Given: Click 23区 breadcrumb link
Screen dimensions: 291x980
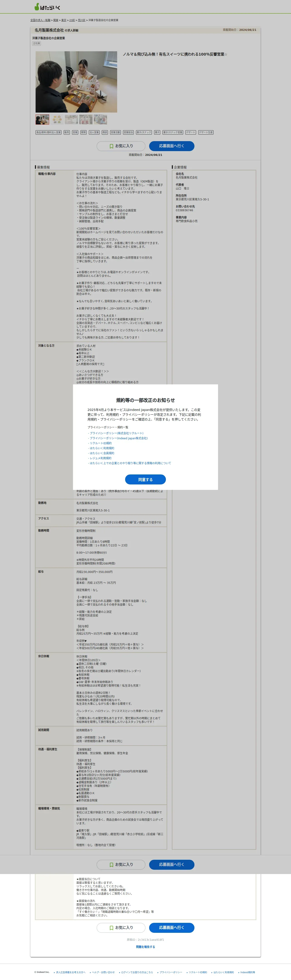Looking at the screenshot, I should click(x=72, y=20).
